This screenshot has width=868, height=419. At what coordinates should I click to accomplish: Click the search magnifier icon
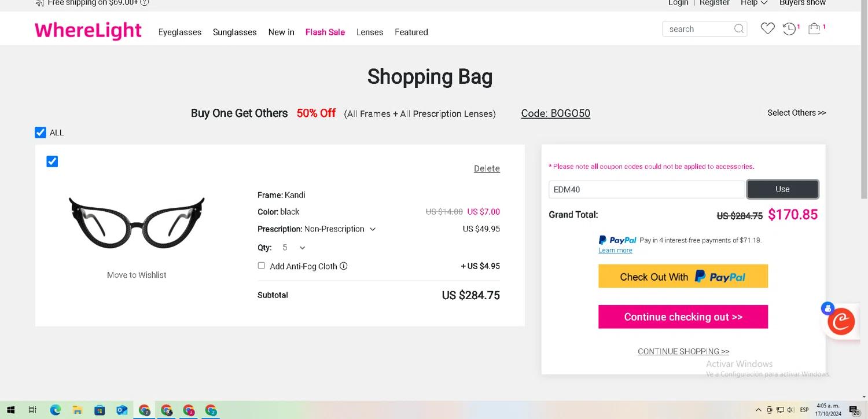click(739, 29)
